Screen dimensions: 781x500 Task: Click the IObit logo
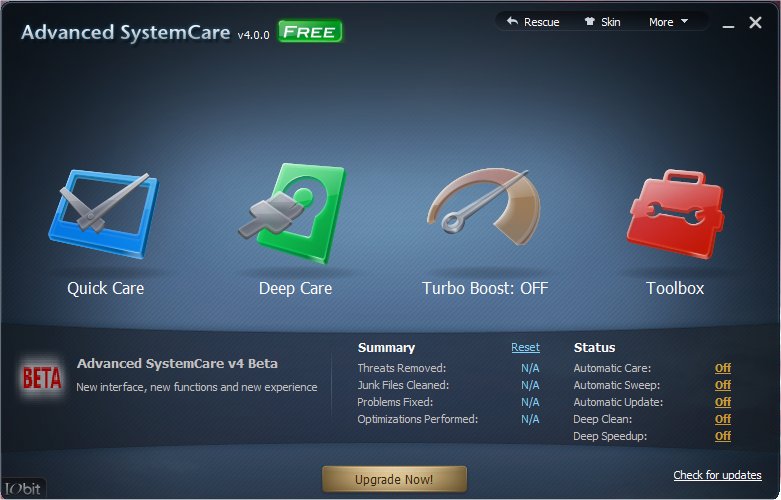tap(23, 488)
